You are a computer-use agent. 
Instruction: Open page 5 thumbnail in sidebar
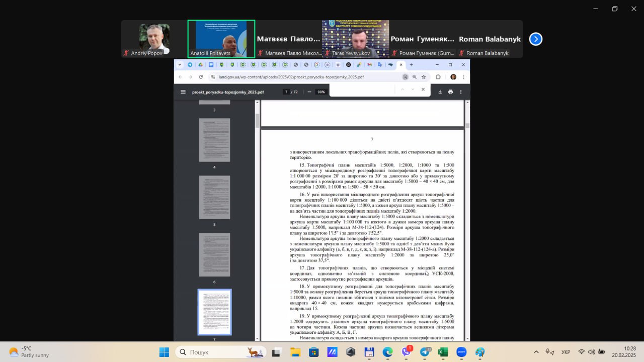[x=214, y=197]
